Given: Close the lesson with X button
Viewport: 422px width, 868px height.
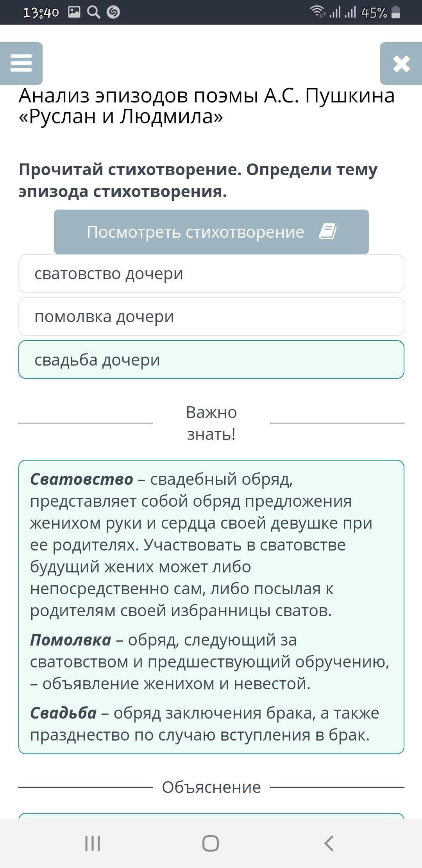Looking at the screenshot, I should tap(401, 64).
